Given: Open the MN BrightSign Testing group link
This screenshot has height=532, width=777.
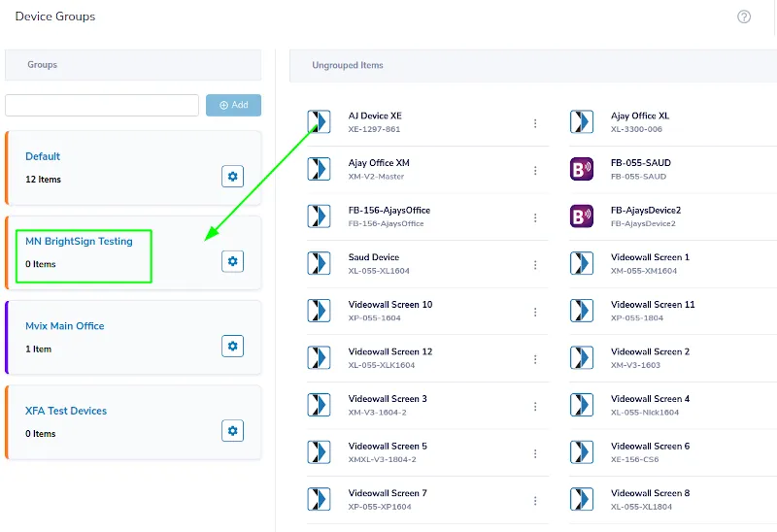Looking at the screenshot, I should (79, 241).
